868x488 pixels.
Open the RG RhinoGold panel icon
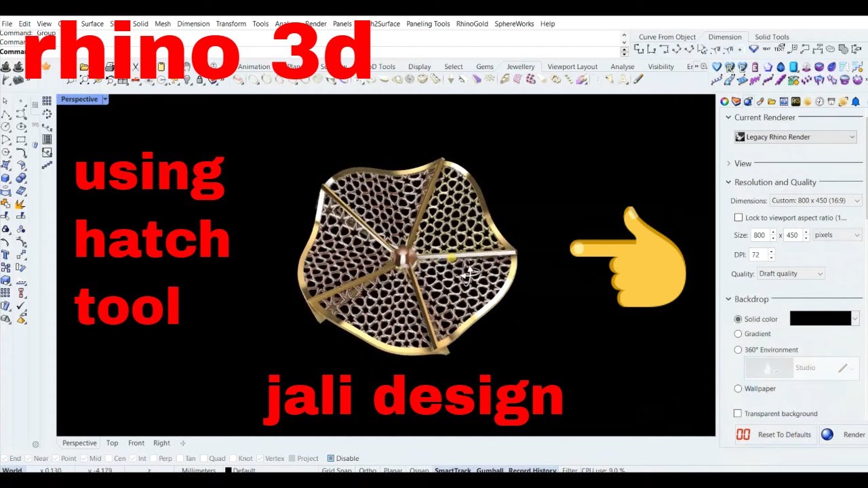point(795,102)
